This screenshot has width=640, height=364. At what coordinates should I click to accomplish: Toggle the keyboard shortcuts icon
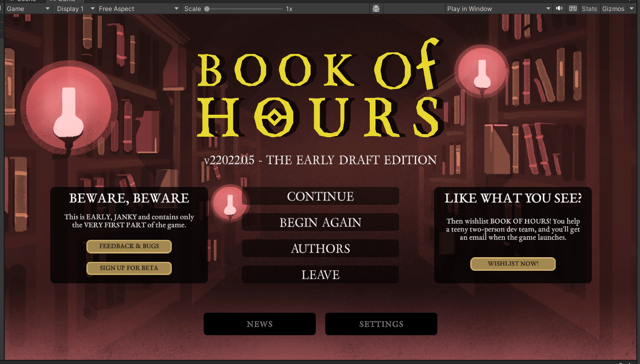[x=573, y=9]
